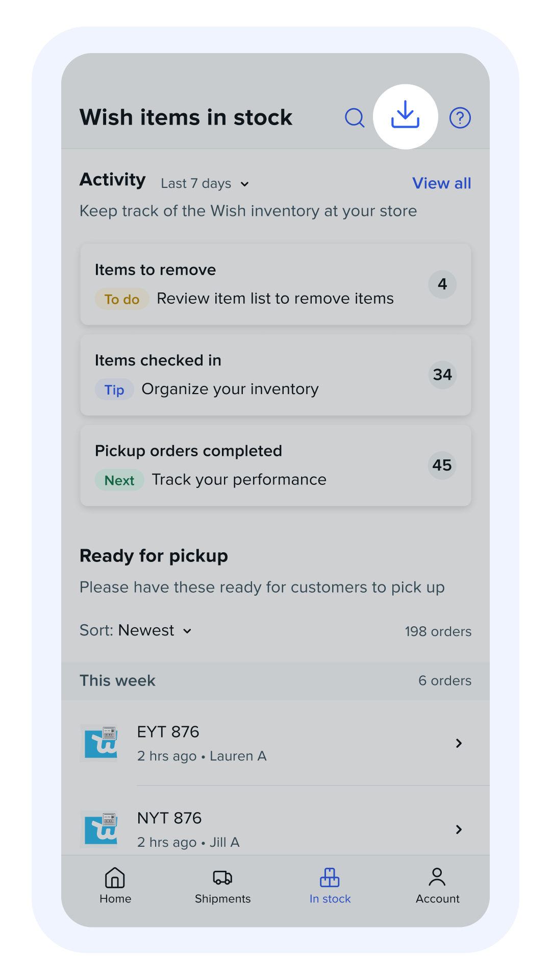Go to the Home tab
The width and height of the screenshot is (551, 980).
[115, 886]
